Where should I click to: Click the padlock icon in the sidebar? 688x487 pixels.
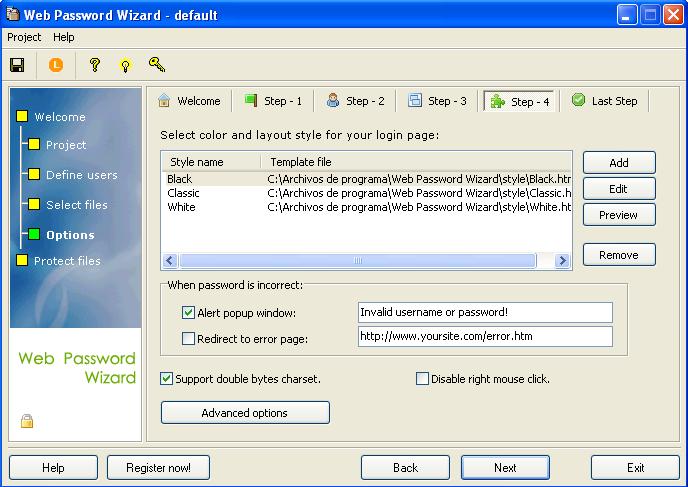point(27,421)
